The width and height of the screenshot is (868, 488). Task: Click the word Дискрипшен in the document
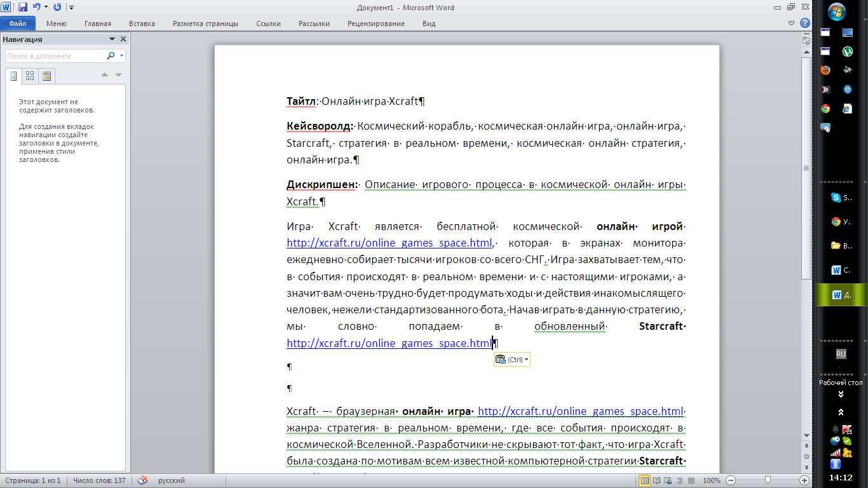(322, 185)
